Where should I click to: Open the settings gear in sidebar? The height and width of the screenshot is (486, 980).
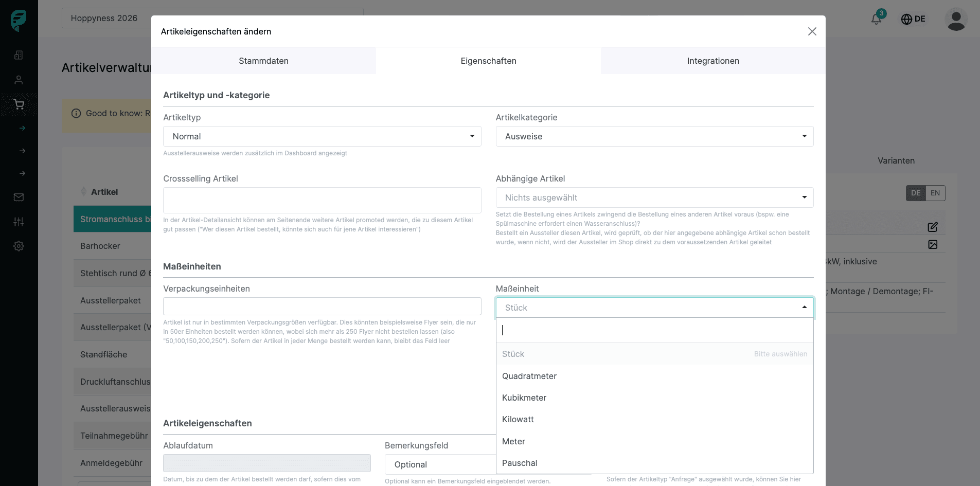pos(19,246)
